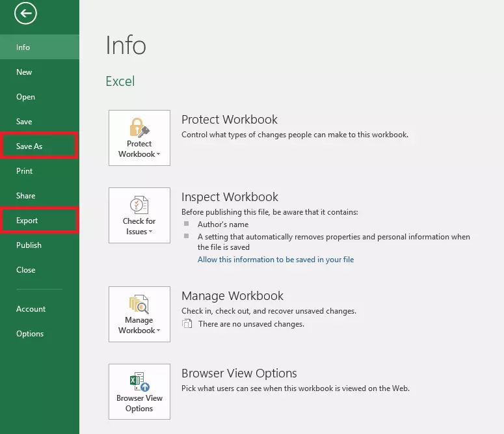
Task: Click the Protect Workbook heading
Action: [x=229, y=119]
